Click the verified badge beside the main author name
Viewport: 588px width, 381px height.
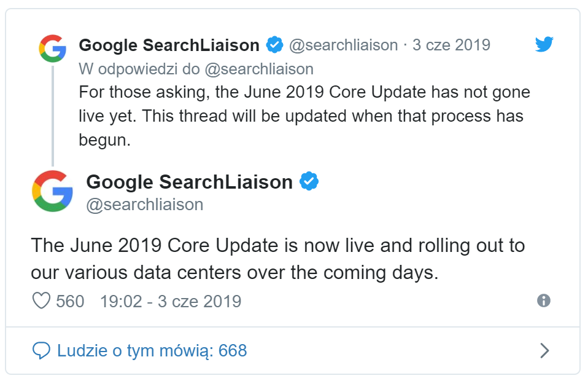point(309,182)
